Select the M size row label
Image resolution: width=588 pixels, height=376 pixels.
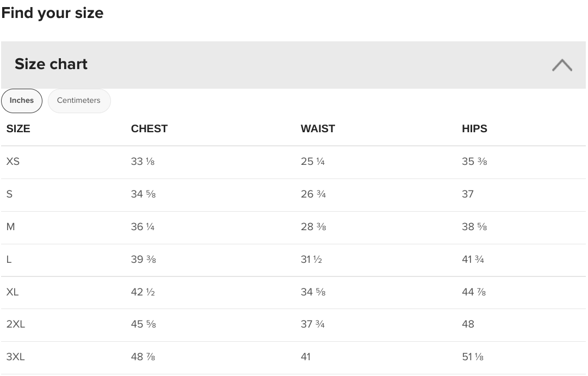10,227
